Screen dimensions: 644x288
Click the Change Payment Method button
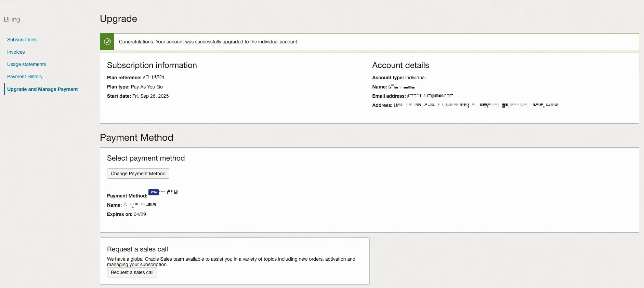138,174
